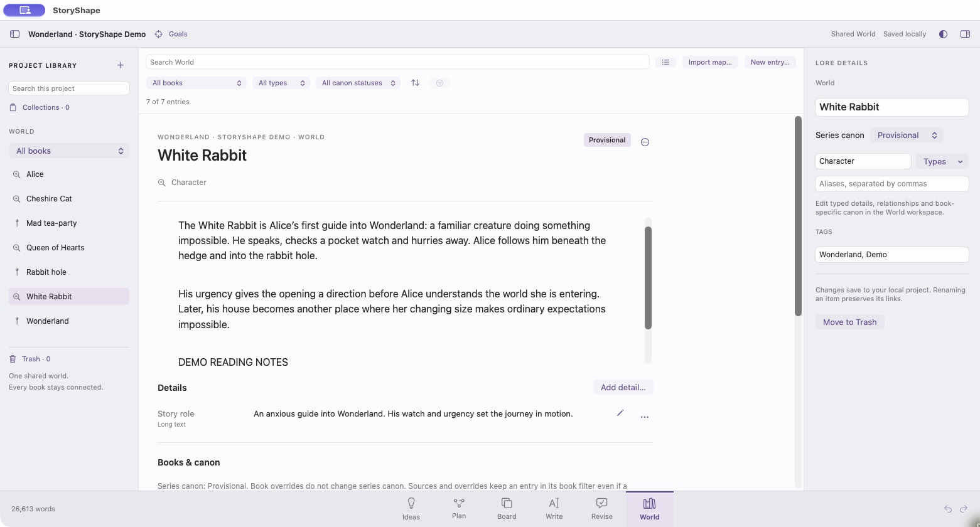The image size is (980, 527).
Task: Switch to the Board tab
Action: pos(507,509)
